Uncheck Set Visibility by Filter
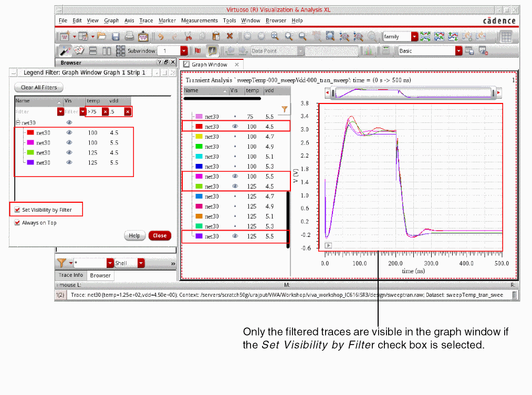Viewport: 532px width, 395px height. (17, 210)
